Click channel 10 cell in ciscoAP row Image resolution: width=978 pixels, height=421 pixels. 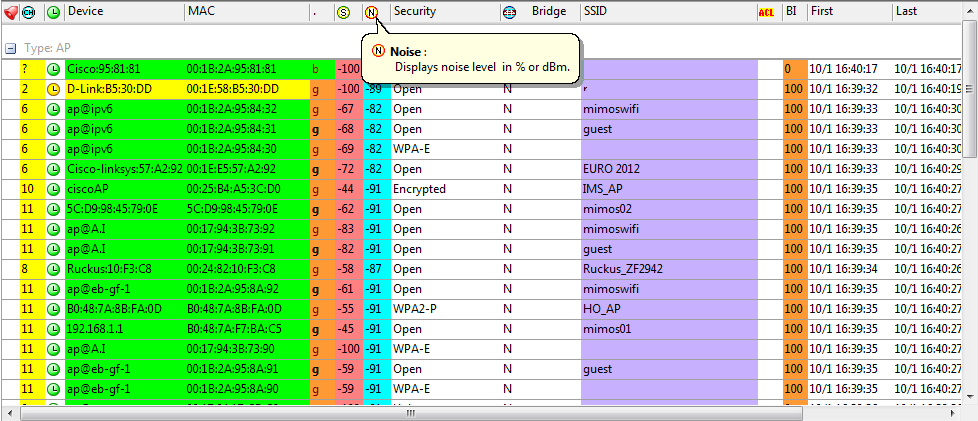coord(32,189)
